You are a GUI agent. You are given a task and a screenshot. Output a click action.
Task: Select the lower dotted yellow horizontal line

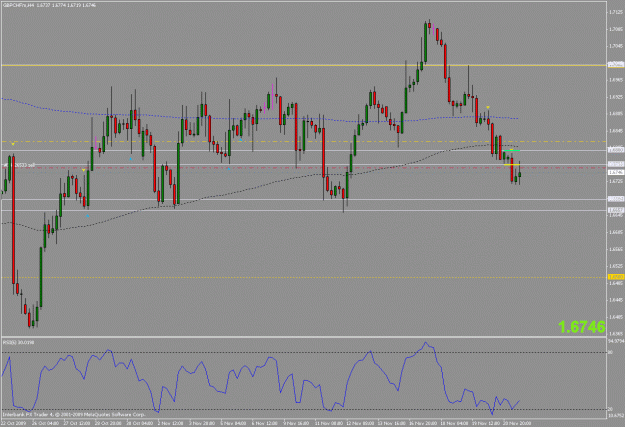303,277
